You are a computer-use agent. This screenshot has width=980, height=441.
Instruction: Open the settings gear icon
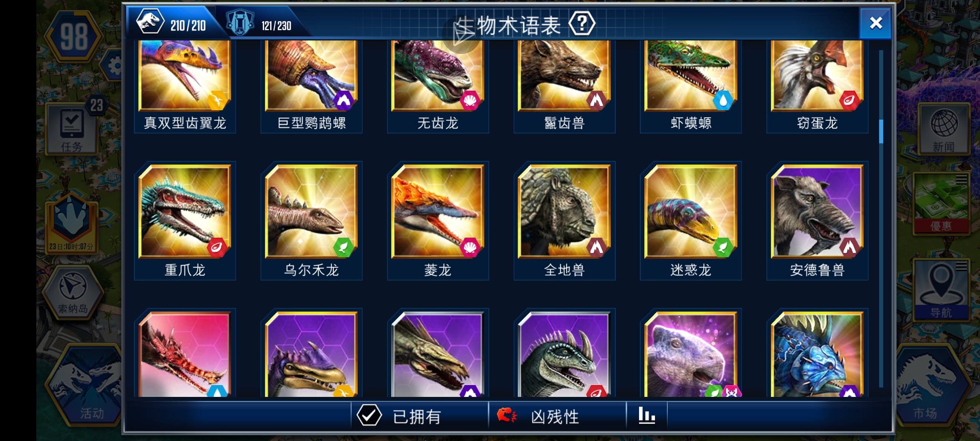(114, 65)
